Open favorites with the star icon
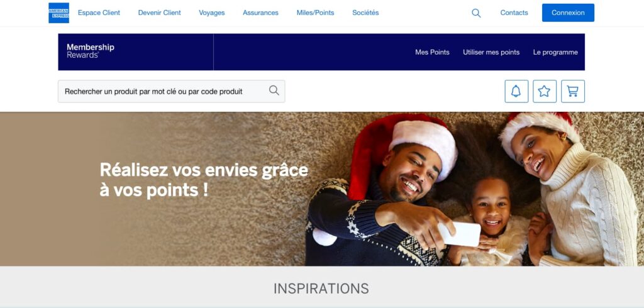The width and height of the screenshot is (644, 308). [x=545, y=91]
